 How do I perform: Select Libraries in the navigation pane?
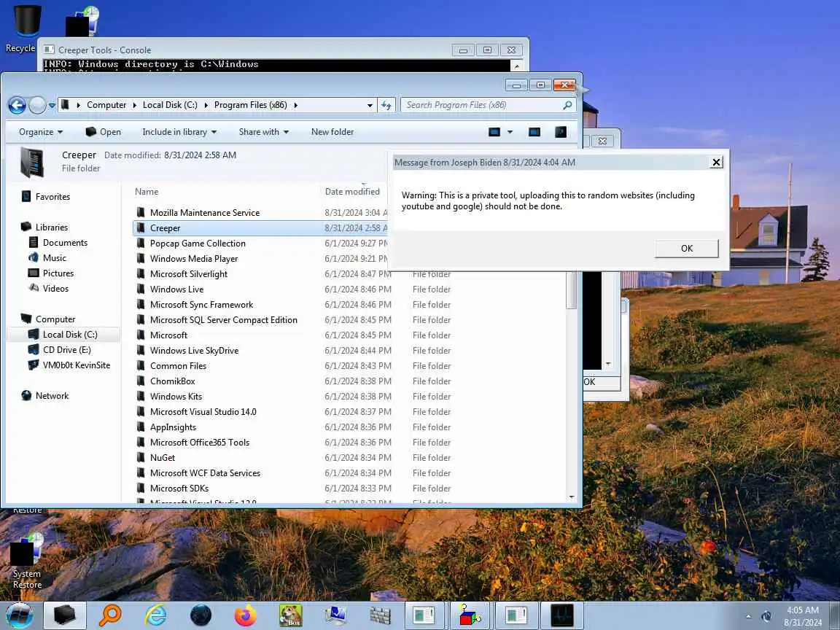point(52,227)
